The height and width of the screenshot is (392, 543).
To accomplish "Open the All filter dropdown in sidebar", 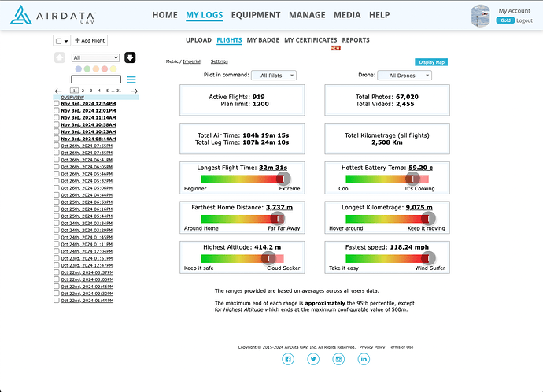I will tap(94, 57).
